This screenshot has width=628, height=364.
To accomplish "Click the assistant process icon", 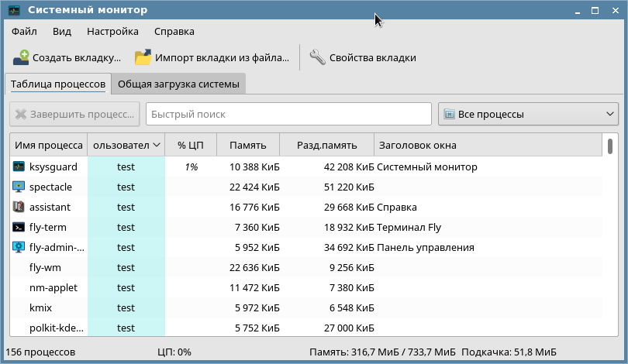I will point(19,207).
